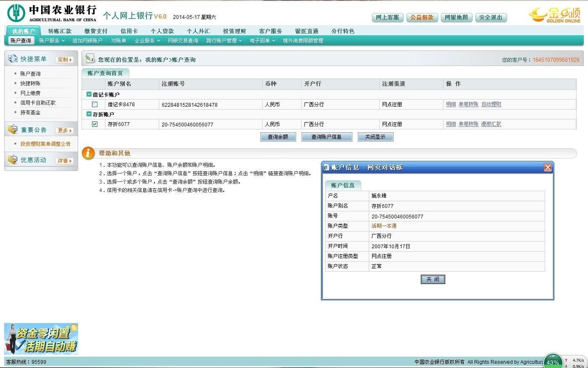This screenshot has width=588, height=368.
Task: Click the current location breadcrumb icon
Action: (89, 58)
